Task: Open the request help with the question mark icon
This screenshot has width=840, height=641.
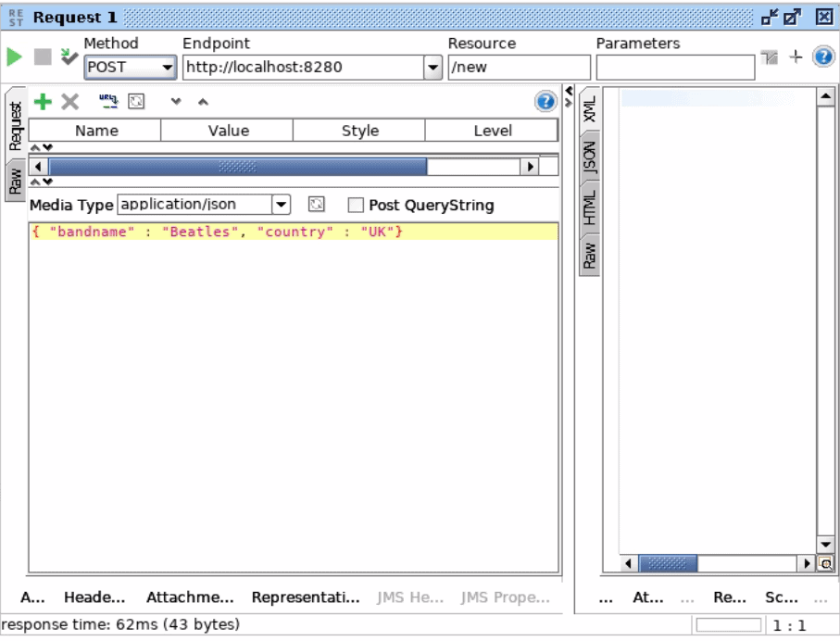Action: click(x=545, y=101)
